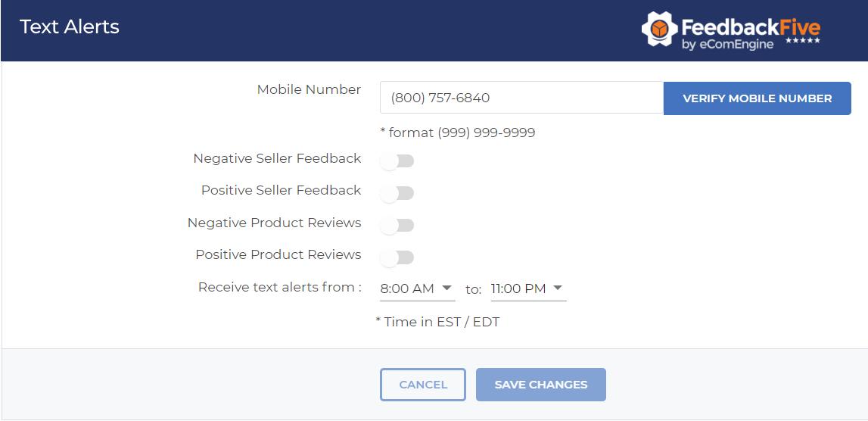Select the Negative Seller Feedback label text
Image resolution: width=868 pixels, height=421 pixels.
click(277, 158)
